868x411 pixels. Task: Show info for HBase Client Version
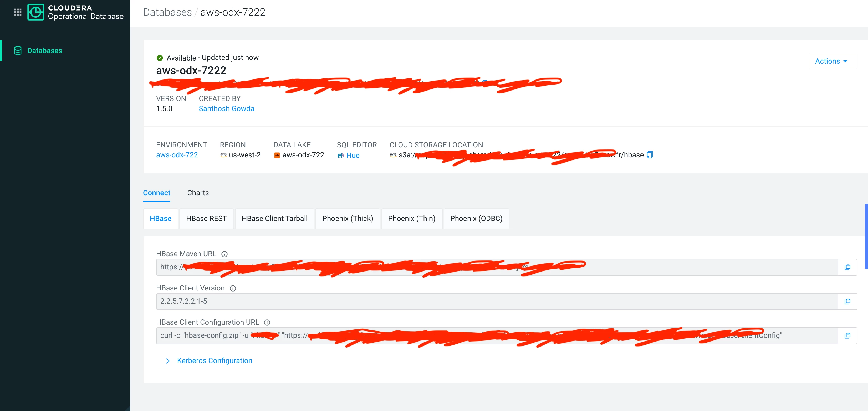[233, 288]
